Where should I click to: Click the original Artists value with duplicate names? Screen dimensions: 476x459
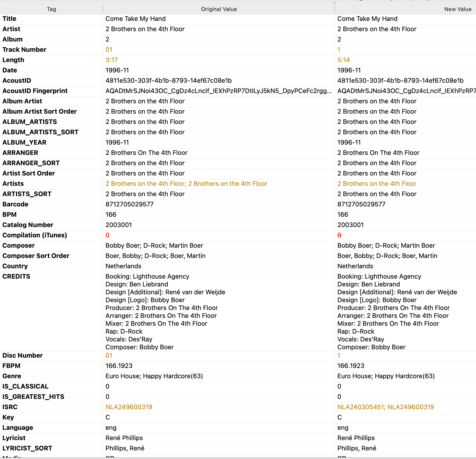point(186,184)
